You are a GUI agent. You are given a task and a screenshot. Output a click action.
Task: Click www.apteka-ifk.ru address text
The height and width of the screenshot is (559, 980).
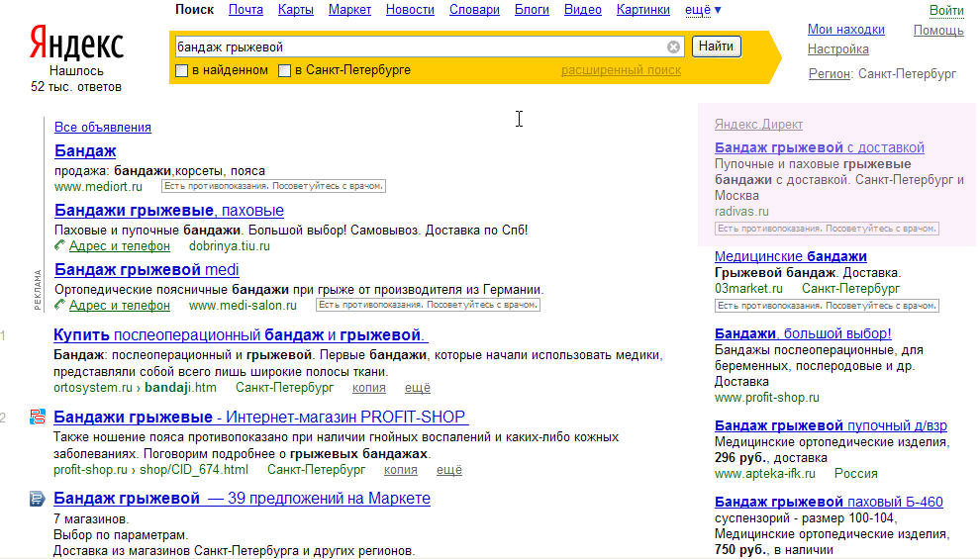pos(765,474)
